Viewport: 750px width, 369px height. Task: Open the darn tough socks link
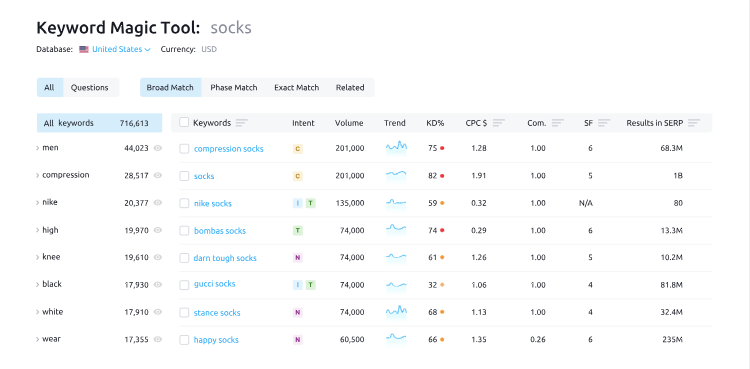point(225,258)
